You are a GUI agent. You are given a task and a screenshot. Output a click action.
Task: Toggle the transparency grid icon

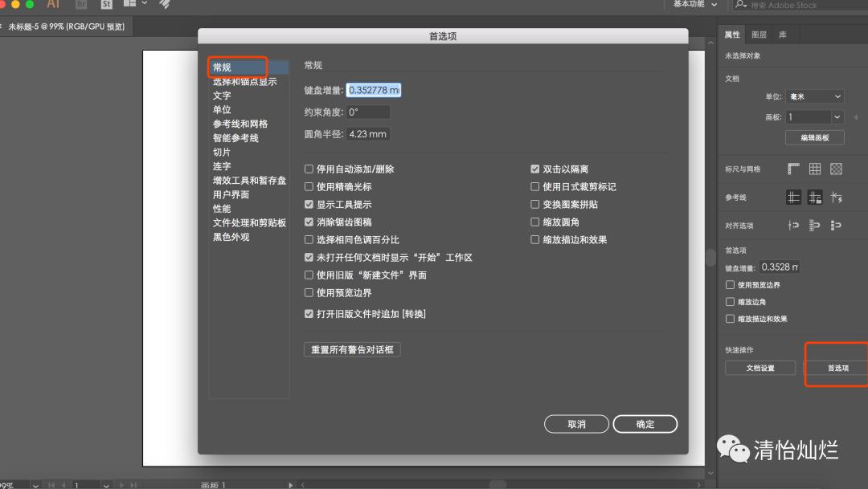pyautogui.click(x=836, y=169)
